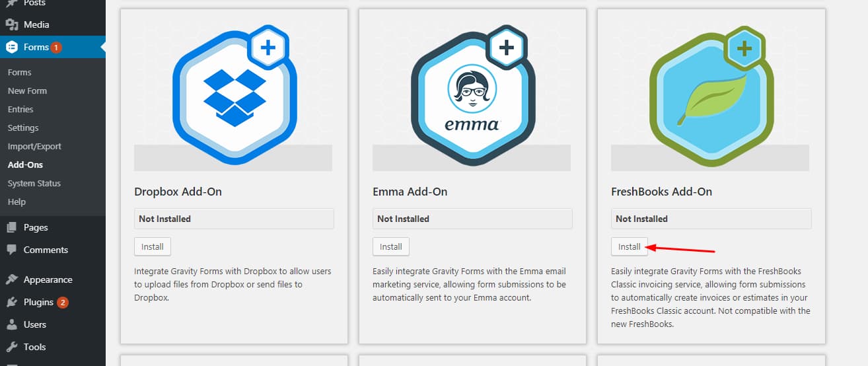Select Import/Export in the Forms submenu
The width and height of the screenshot is (868, 366).
pos(34,146)
